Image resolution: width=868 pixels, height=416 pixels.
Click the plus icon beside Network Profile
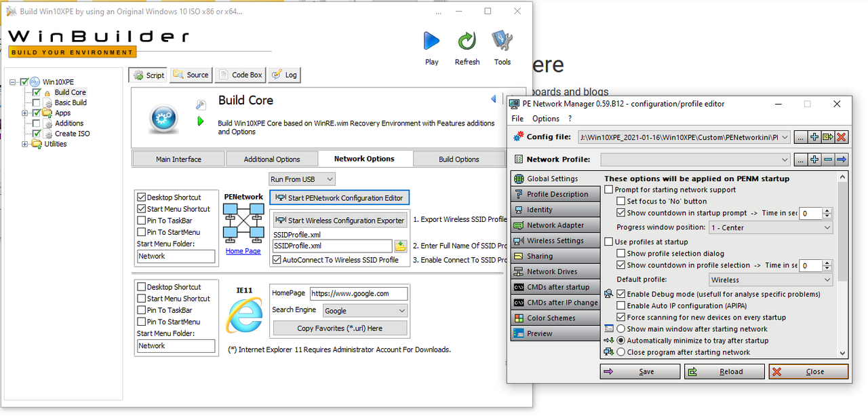click(814, 159)
